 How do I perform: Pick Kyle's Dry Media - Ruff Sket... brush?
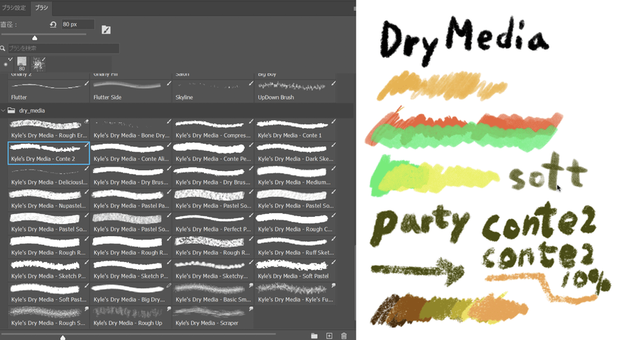[296, 246]
